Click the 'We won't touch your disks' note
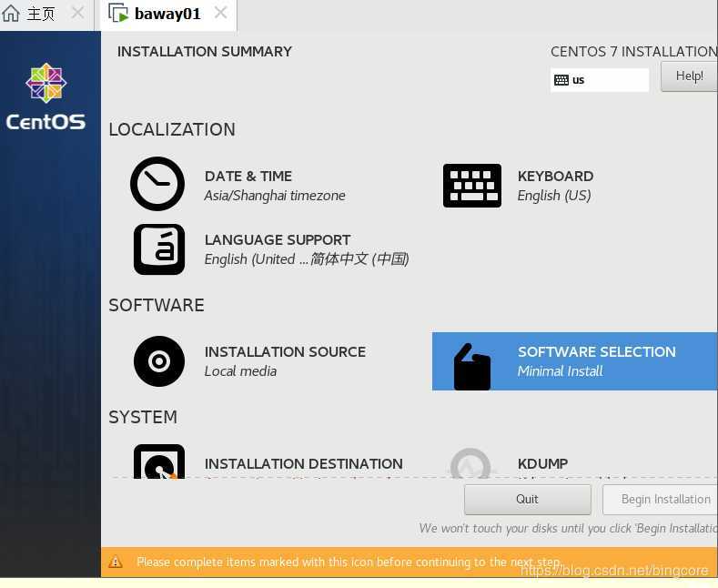This screenshot has width=718, height=588. point(568,529)
